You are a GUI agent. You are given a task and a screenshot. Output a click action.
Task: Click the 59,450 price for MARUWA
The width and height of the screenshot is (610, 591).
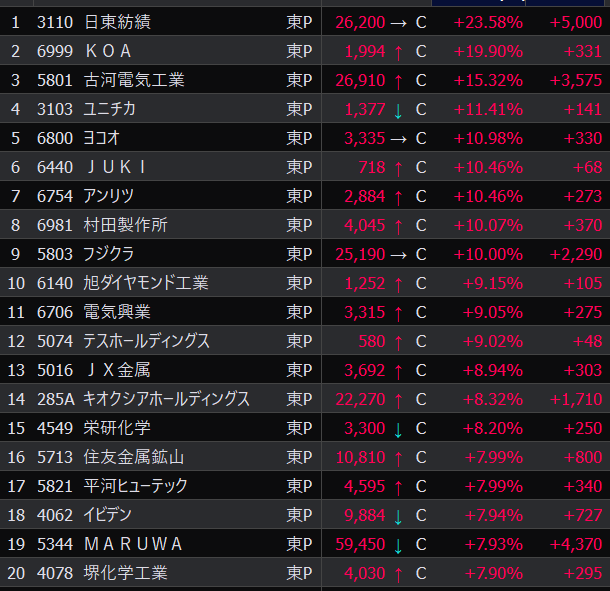pos(358,545)
